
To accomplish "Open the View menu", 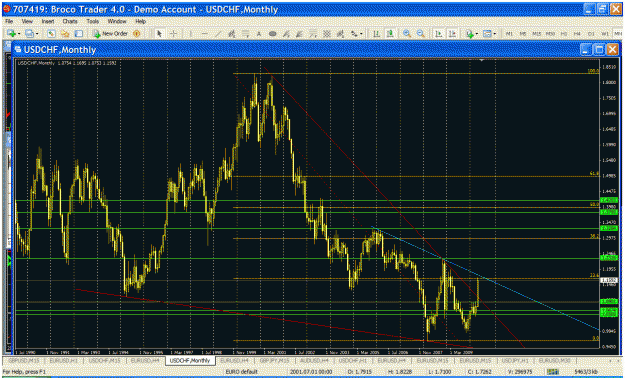I will [x=27, y=21].
